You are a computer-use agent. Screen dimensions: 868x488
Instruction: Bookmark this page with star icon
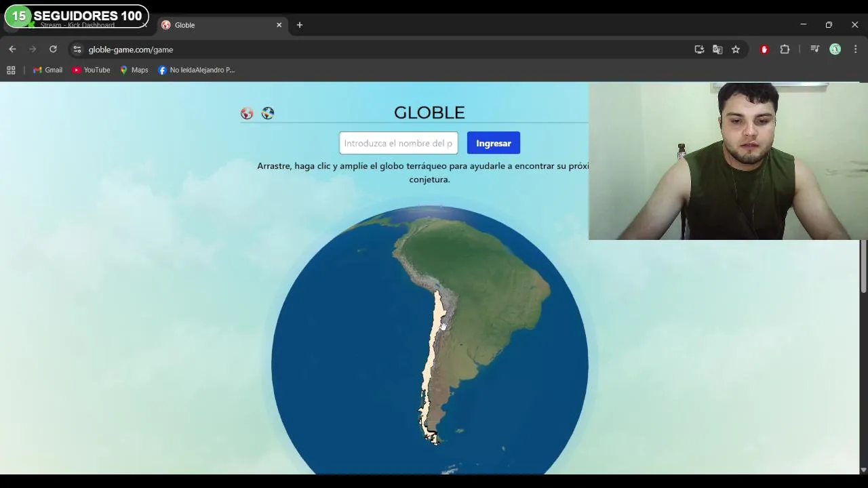pyautogui.click(x=736, y=49)
